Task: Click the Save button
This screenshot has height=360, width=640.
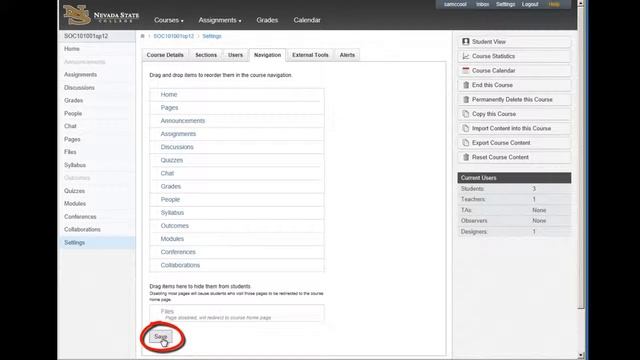Action: [x=160, y=337]
